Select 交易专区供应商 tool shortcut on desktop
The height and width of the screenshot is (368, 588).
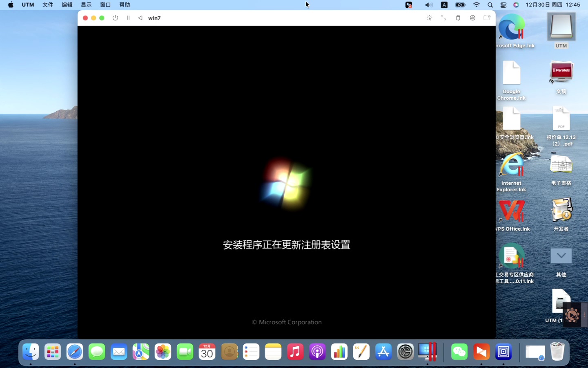tap(512, 256)
